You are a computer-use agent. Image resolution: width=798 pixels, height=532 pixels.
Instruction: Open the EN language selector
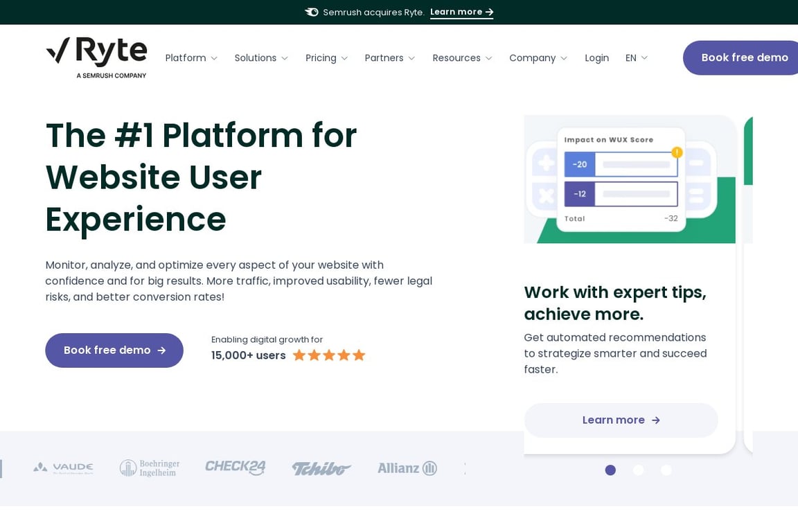point(636,58)
